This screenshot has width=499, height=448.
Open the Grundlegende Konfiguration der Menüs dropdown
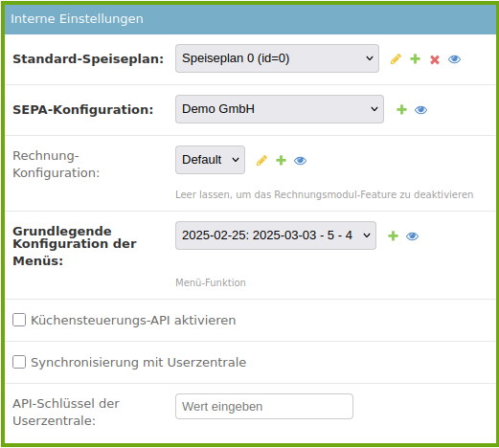coord(276,235)
